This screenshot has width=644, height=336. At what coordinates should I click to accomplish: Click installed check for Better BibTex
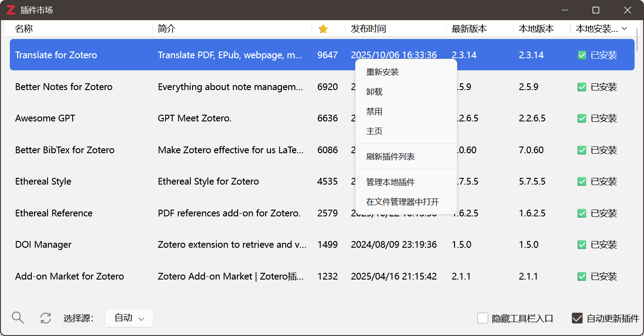[x=582, y=150]
